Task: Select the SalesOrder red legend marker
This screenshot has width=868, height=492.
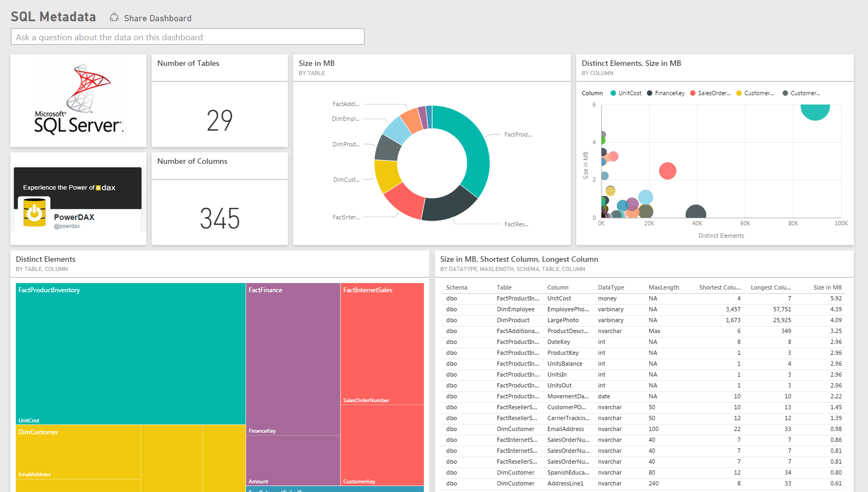Action: click(693, 93)
